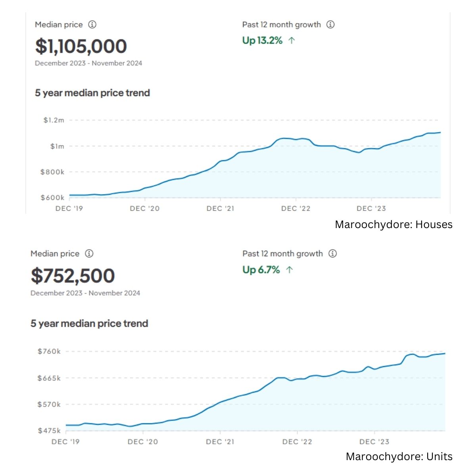The height and width of the screenshot is (476, 476).
Task: Click info icon beside houses 12 month growth
Action: click(x=330, y=25)
